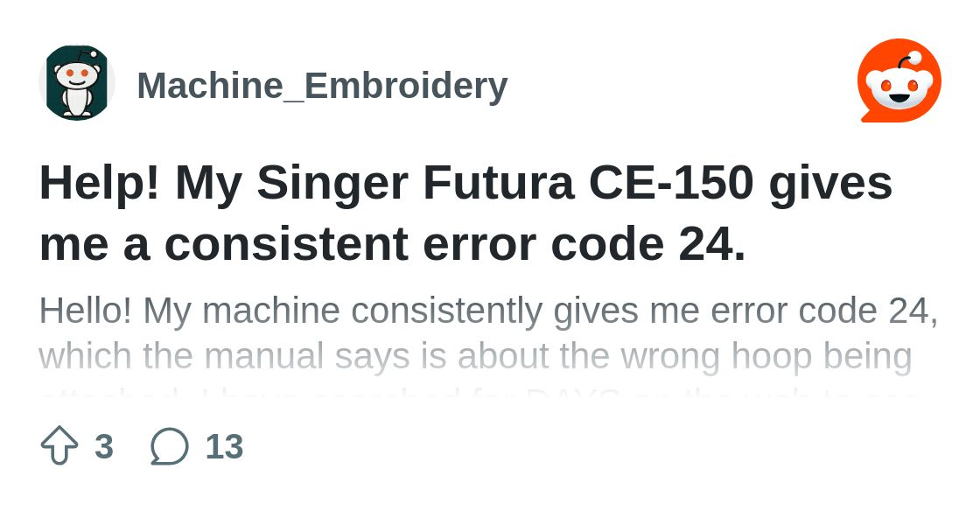
Task: Select the upvote count of 3
Action: pos(104,446)
